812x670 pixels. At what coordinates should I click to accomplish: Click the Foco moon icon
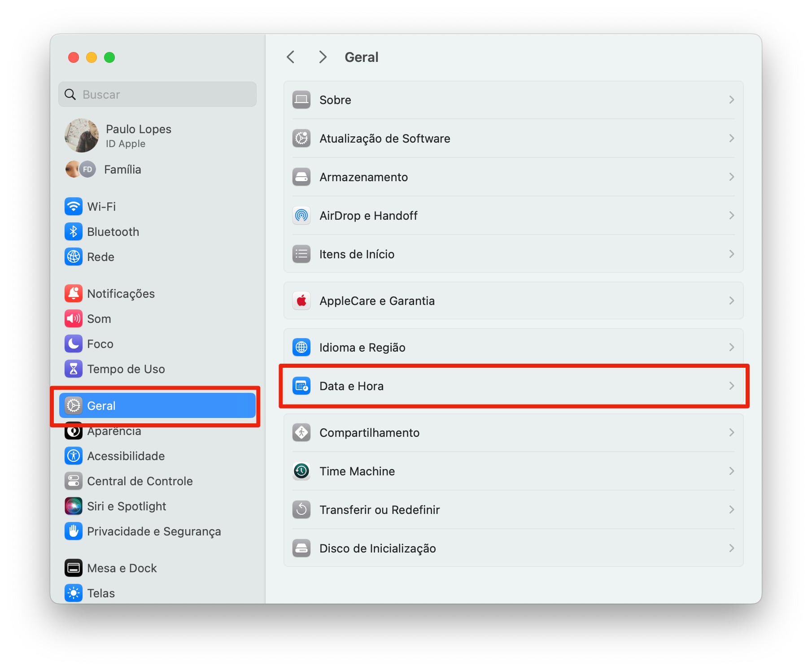(74, 344)
